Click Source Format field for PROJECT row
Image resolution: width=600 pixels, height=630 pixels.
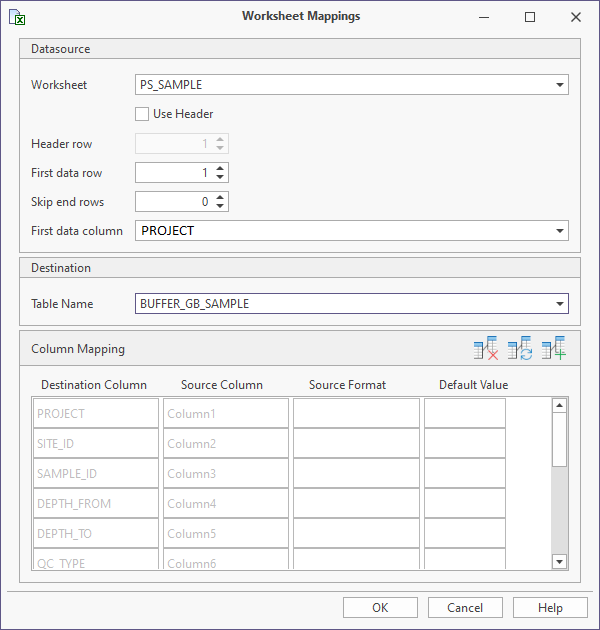(356, 414)
